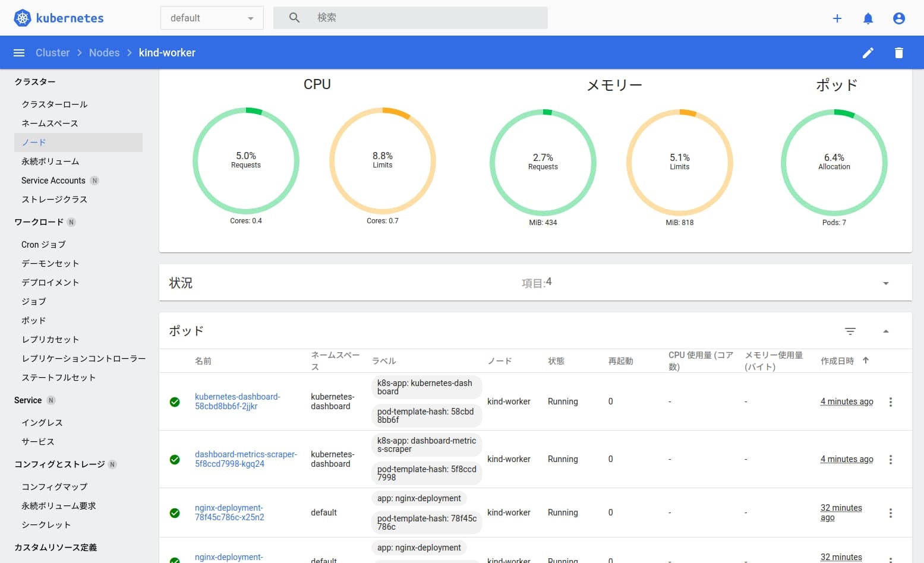Image resolution: width=924 pixels, height=563 pixels.
Task: Open pod kubernetes-dashboard-58cbd8bb6f-2jjkr details
Action: 238,401
